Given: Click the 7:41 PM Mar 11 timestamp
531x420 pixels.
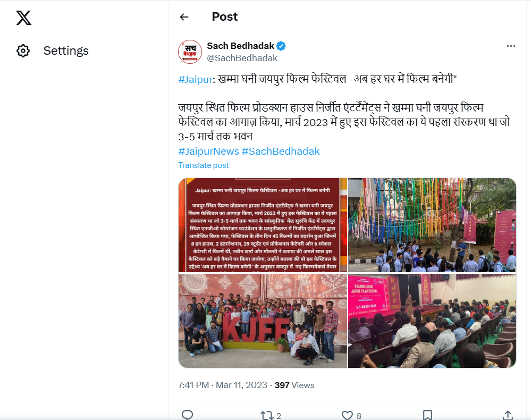Looking at the screenshot, I should click(223, 385).
